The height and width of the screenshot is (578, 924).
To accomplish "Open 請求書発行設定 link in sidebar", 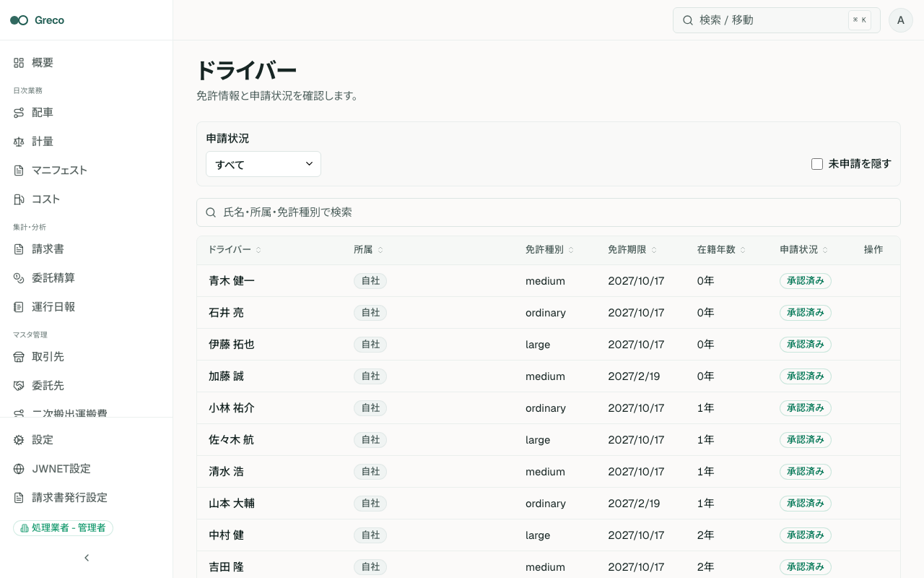I will click(x=87, y=498).
